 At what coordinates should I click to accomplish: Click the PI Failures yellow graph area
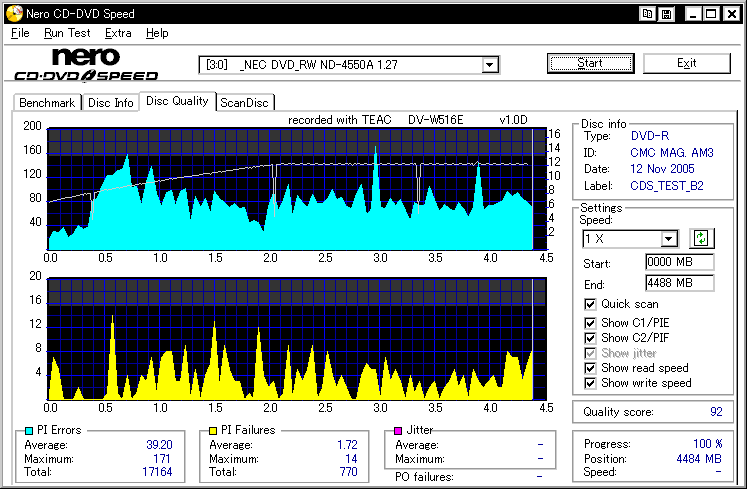[297, 339]
